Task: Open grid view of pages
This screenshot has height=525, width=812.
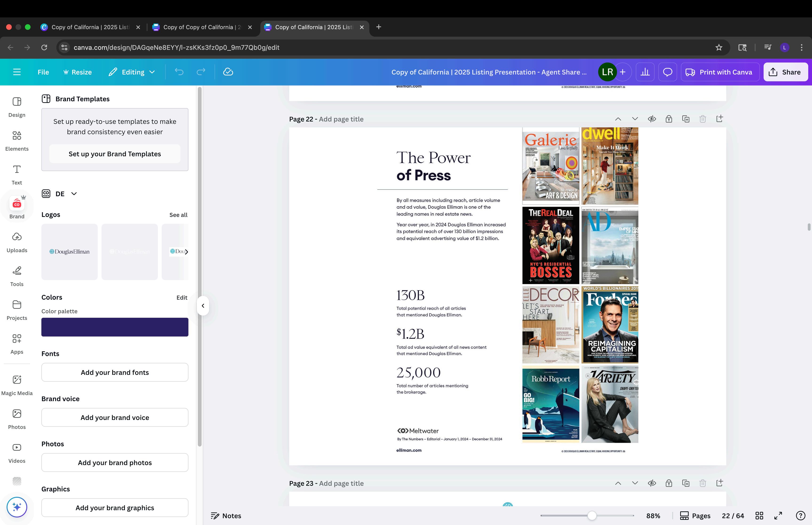Action: (x=759, y=515)
